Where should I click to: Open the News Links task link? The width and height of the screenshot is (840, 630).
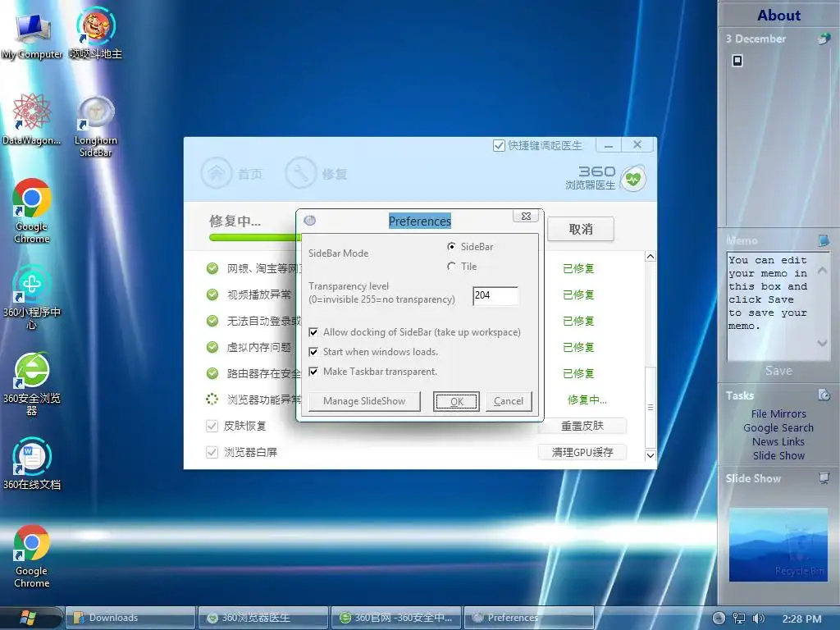(778, 441)
